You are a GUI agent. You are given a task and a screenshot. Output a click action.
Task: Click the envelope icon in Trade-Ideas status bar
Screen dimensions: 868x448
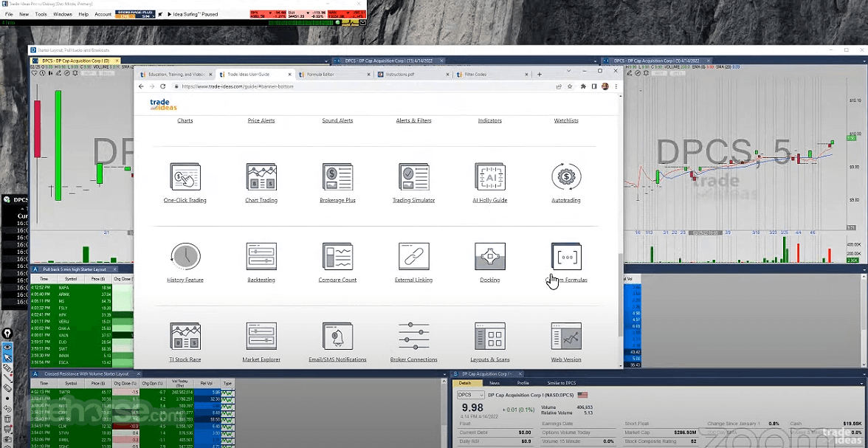[362, 23]
